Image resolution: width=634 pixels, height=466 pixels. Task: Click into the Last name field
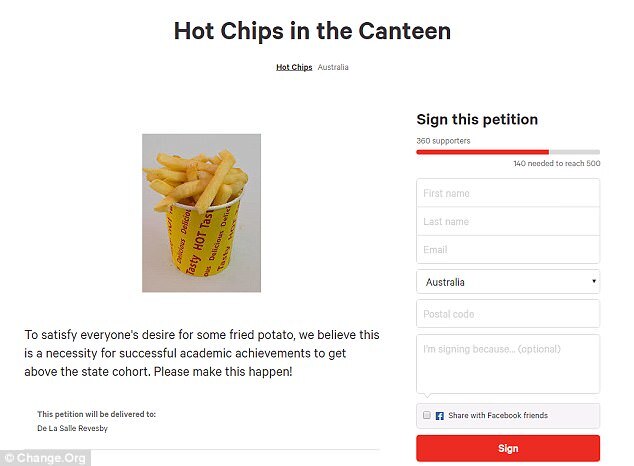(x=507, y=221)
